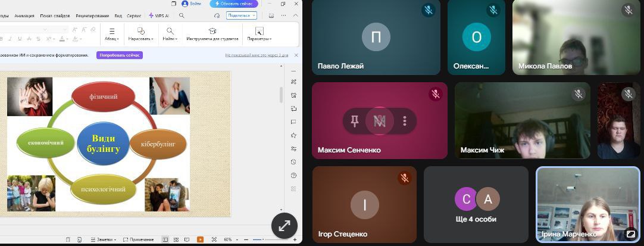644x246 pixels.
Task: Click the search magnifier in menu bar
Action: tap(182, 15)
